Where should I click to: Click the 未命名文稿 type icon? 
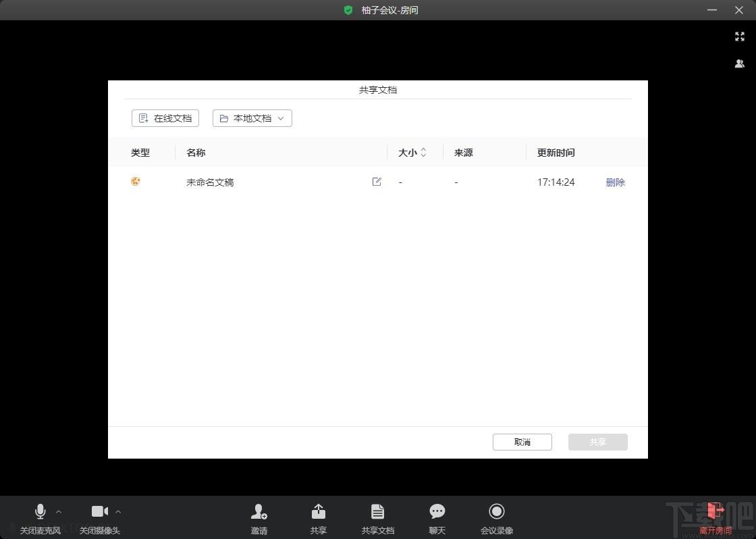[x=136, y=182]
